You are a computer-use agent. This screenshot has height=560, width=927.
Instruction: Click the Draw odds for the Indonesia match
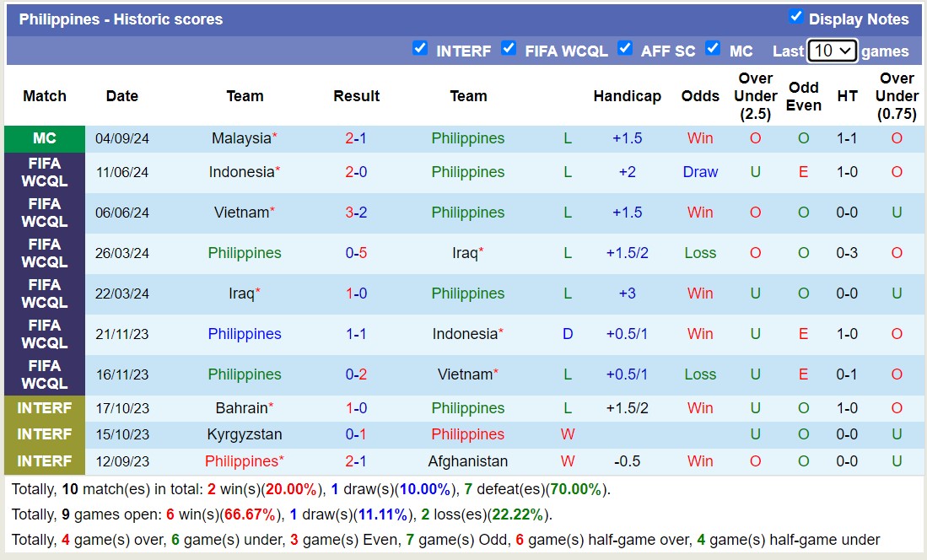[700, 171]
